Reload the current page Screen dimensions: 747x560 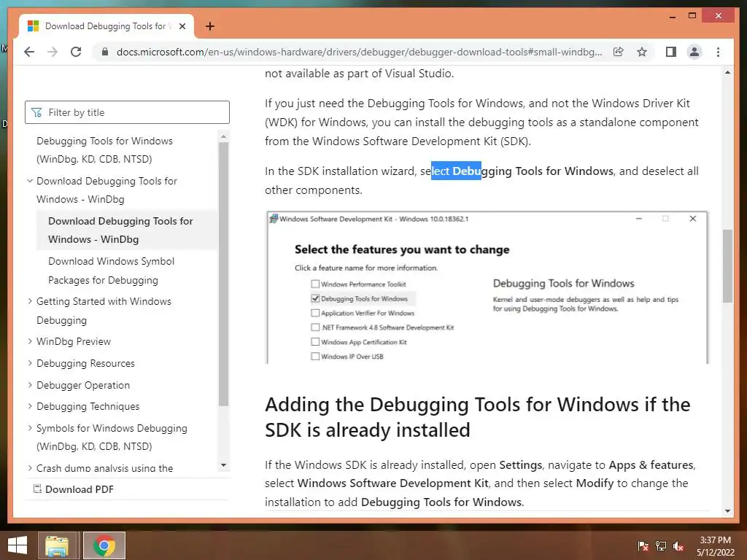coord(76,52)
